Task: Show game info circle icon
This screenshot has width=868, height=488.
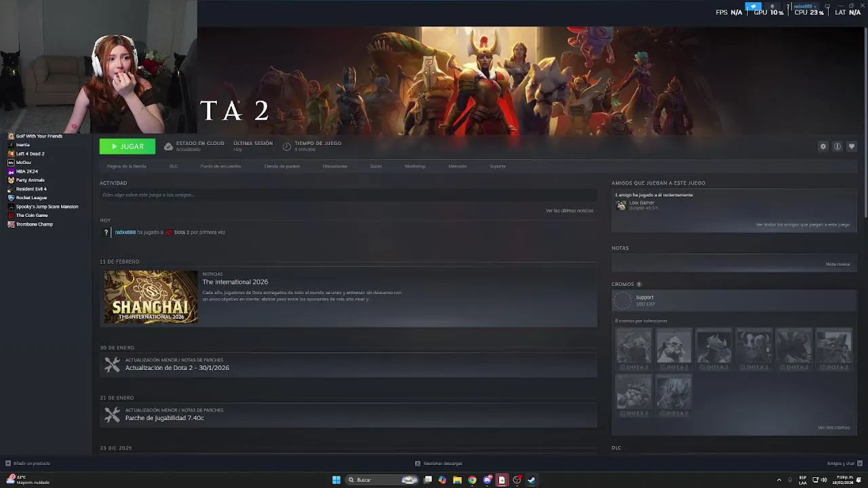Action: tap(837, 146)
